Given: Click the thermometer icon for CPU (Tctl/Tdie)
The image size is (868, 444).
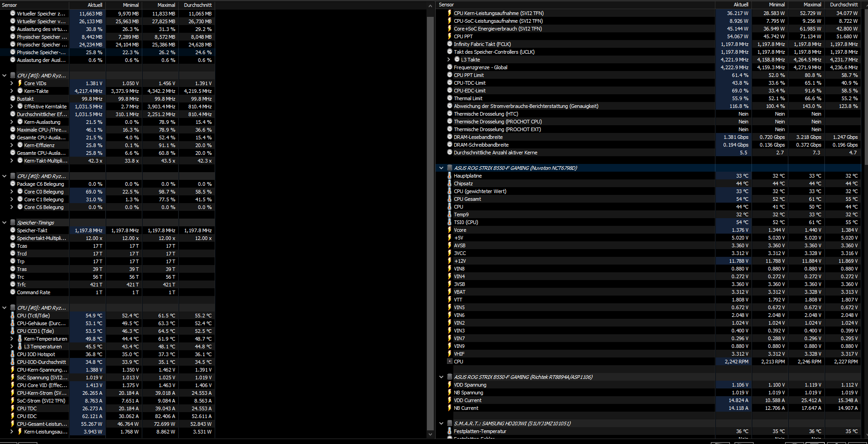Looking at the screenshot, I should click(13, 316).
